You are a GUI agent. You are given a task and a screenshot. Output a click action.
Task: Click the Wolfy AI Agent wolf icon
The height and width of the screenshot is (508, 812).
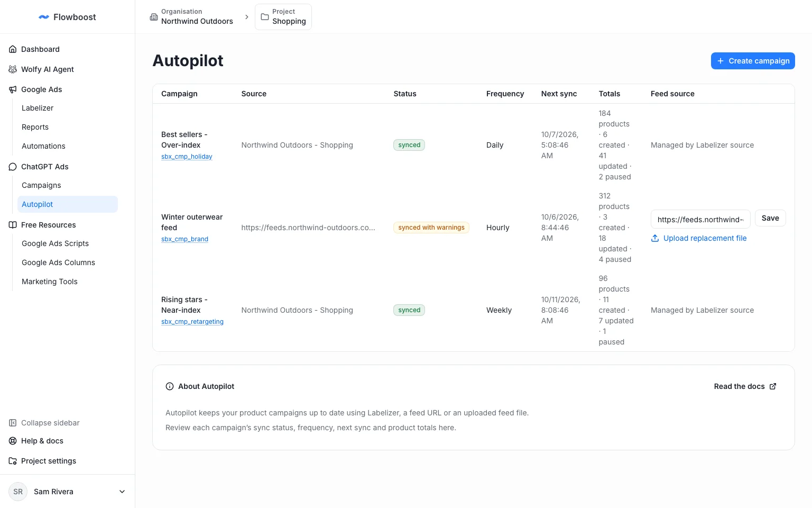(13, 69)
